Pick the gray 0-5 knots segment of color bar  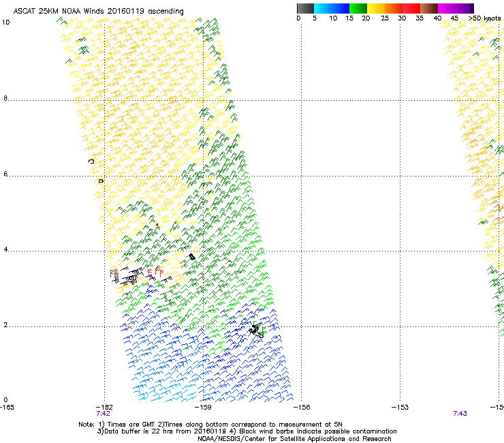[306, 8]
